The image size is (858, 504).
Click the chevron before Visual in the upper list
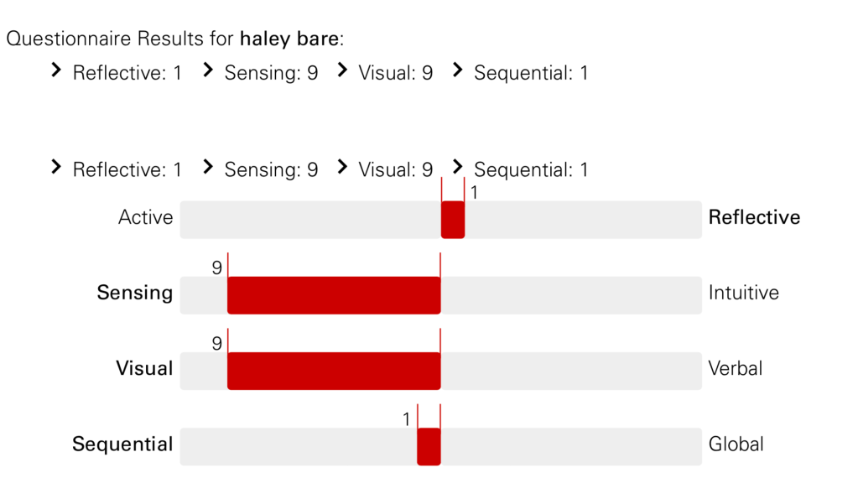(342, 71)
